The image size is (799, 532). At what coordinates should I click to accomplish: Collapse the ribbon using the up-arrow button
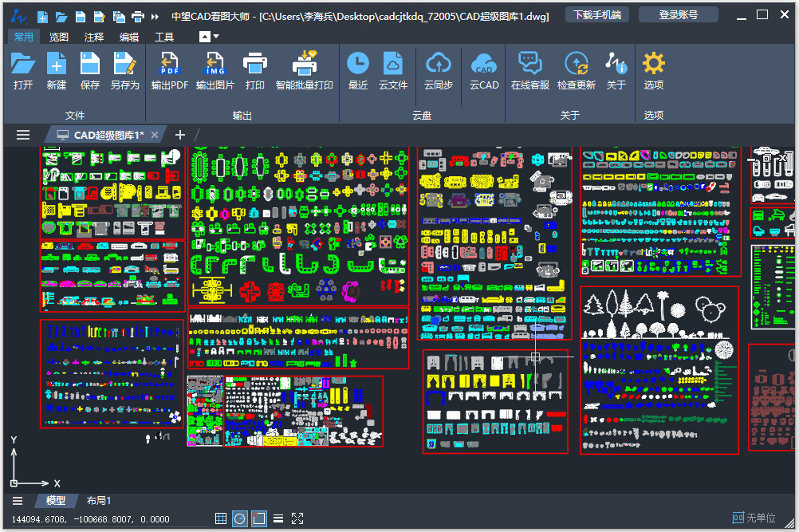208,37
